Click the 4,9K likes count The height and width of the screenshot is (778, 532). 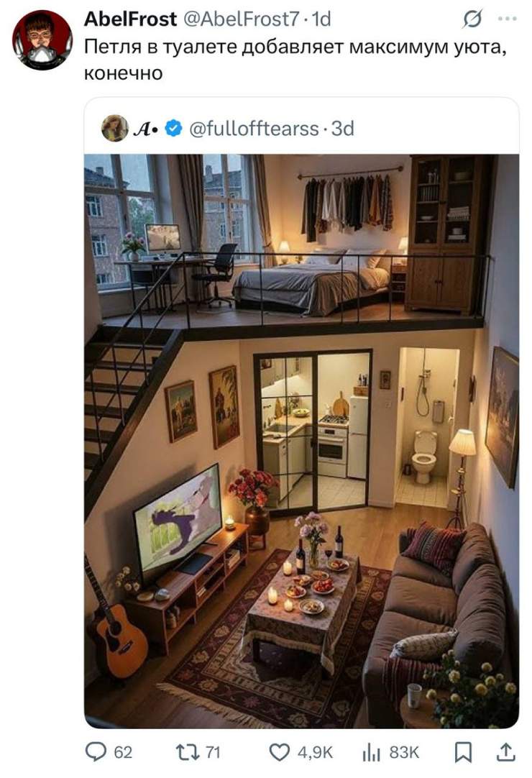[315, 753]
